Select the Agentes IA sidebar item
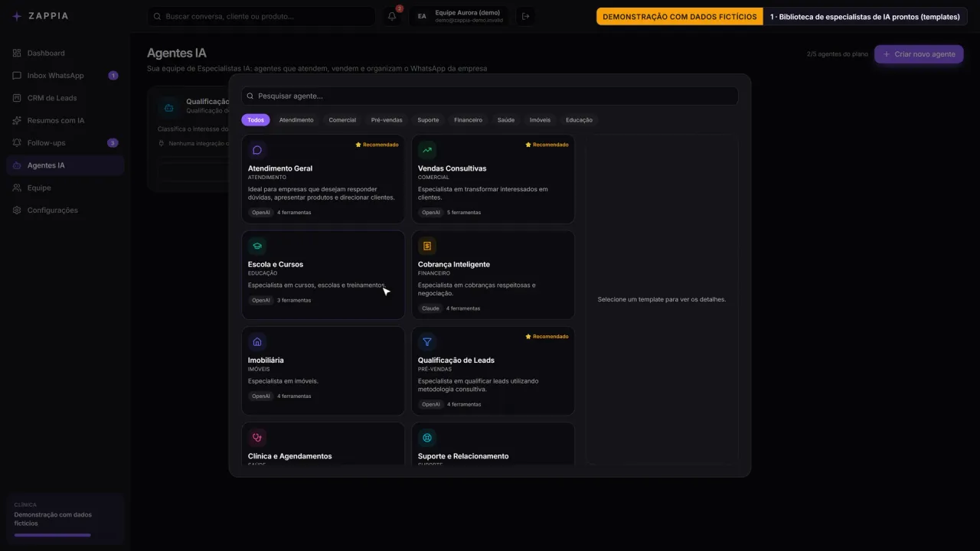 (65, 165)
